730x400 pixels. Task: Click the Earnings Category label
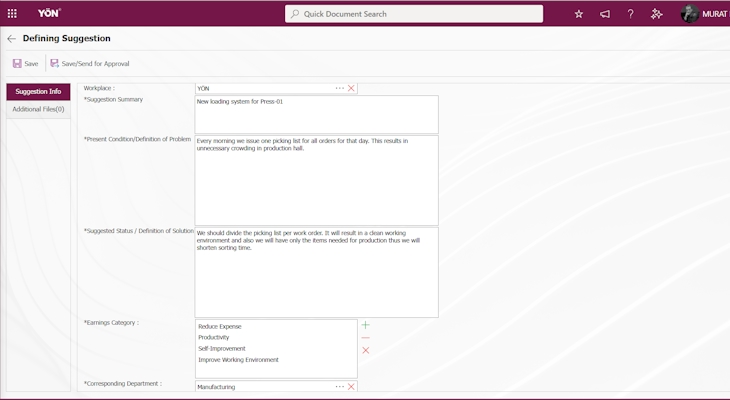pos(111,322)
